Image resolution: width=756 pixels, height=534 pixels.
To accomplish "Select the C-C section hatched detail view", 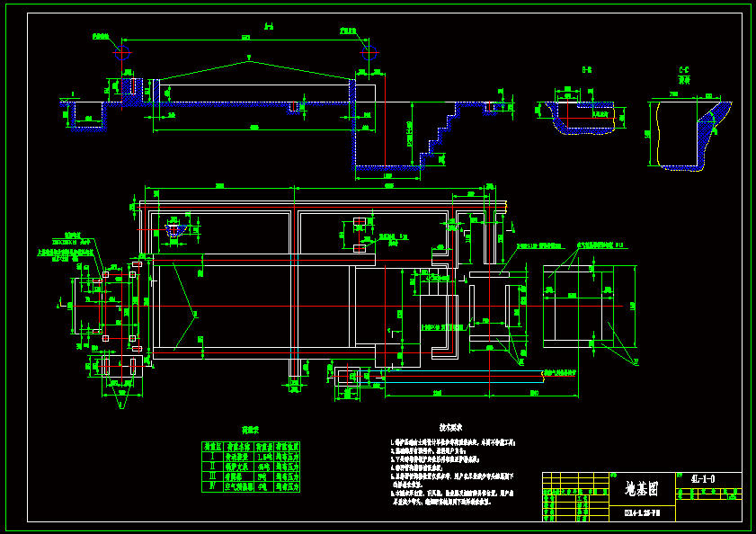I will coord(692,135).
